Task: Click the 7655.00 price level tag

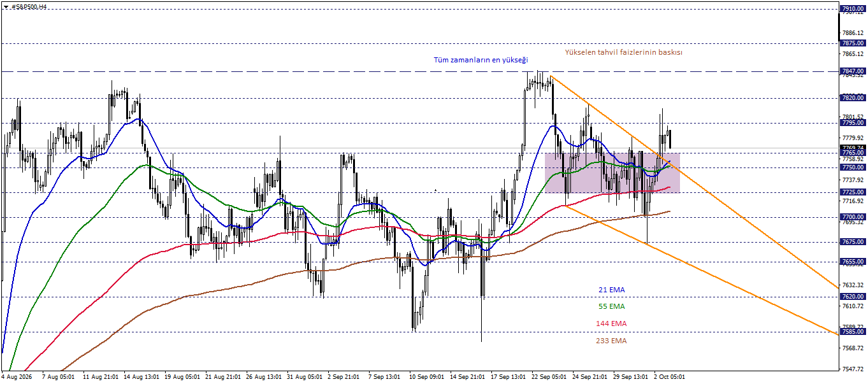Action: 853,262
